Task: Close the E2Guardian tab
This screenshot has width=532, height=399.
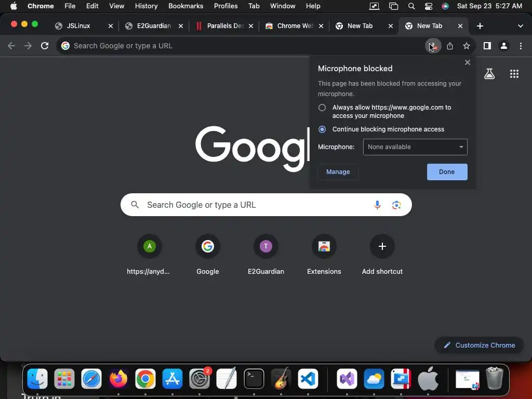Action: coord(181,26)
